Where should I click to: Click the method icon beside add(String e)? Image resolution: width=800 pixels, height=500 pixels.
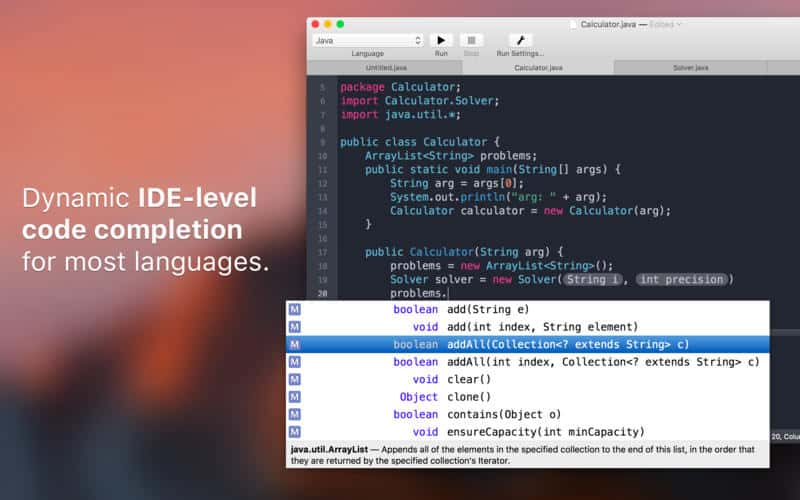(x=295, y=309)
